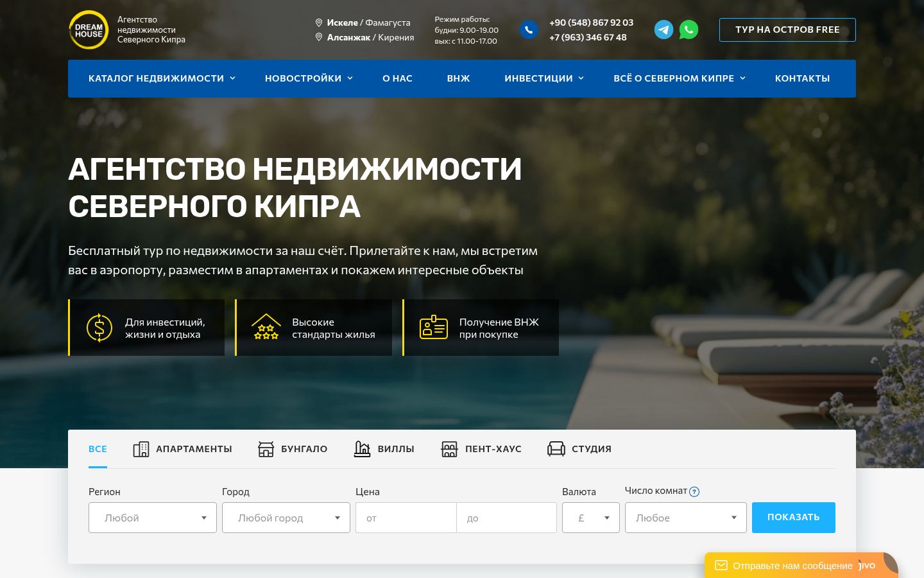
Task: Click the location pin beside Искеле
Action: (319, 22)
